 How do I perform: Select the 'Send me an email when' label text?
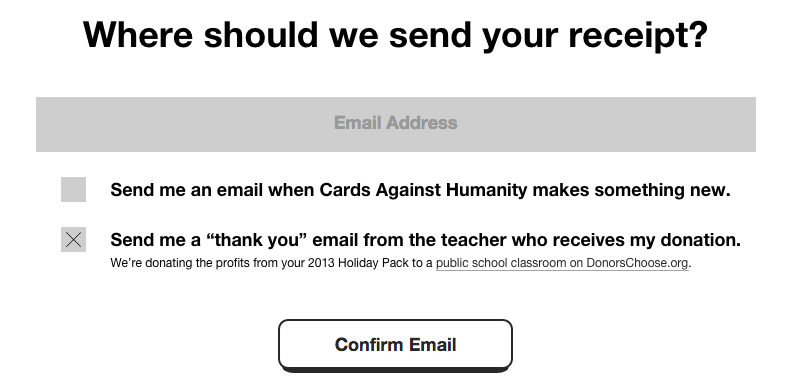[x=213, y=190]
